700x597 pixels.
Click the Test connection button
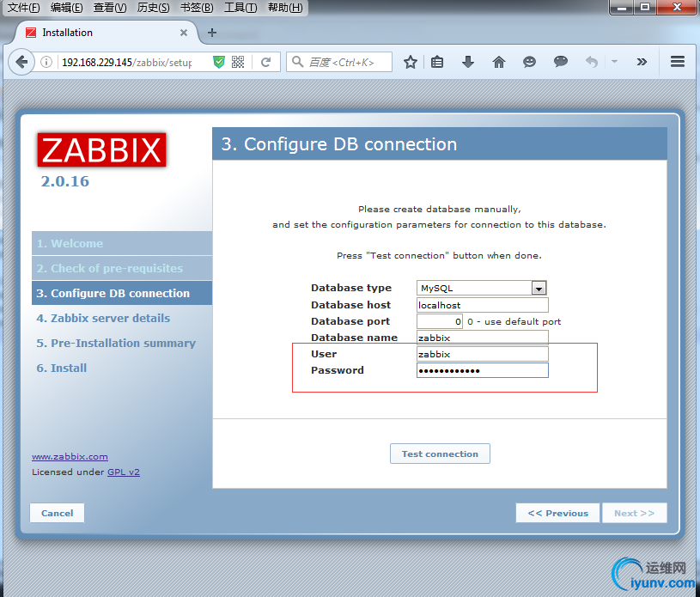pyautogui.click(x=440, y=454)
